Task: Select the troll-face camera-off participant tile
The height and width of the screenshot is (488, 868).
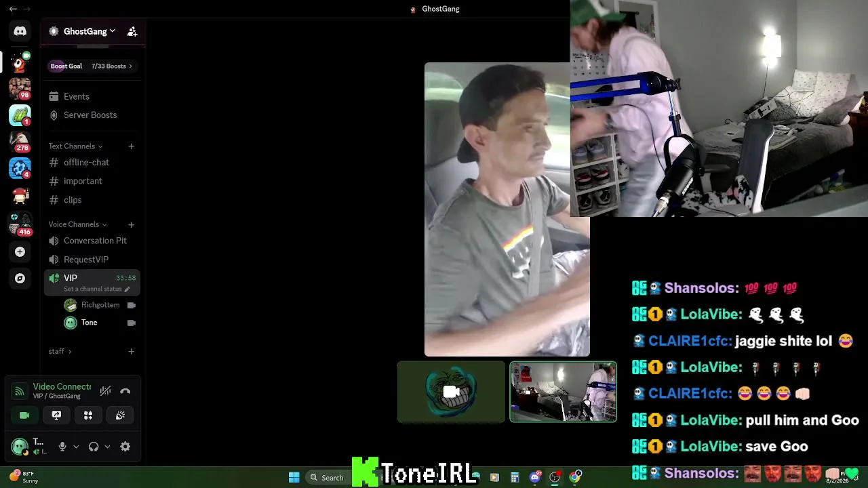Action: [451, 392]
